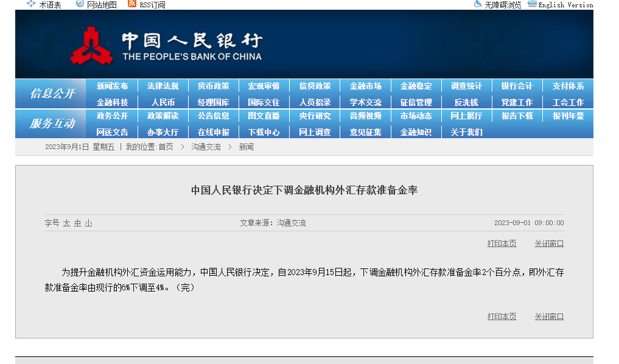Open the 宏观审慎 menu item

[x=264, y=86]
